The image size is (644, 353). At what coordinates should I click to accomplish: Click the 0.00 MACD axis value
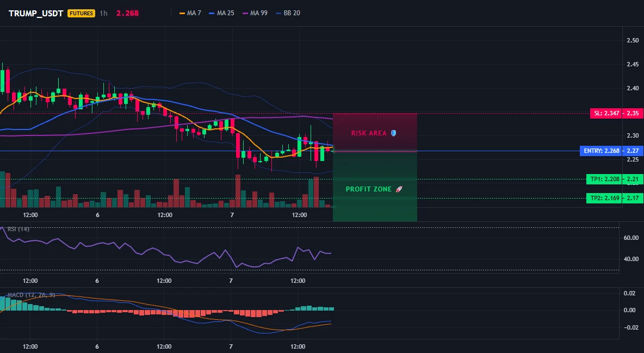tap(630, 310)
